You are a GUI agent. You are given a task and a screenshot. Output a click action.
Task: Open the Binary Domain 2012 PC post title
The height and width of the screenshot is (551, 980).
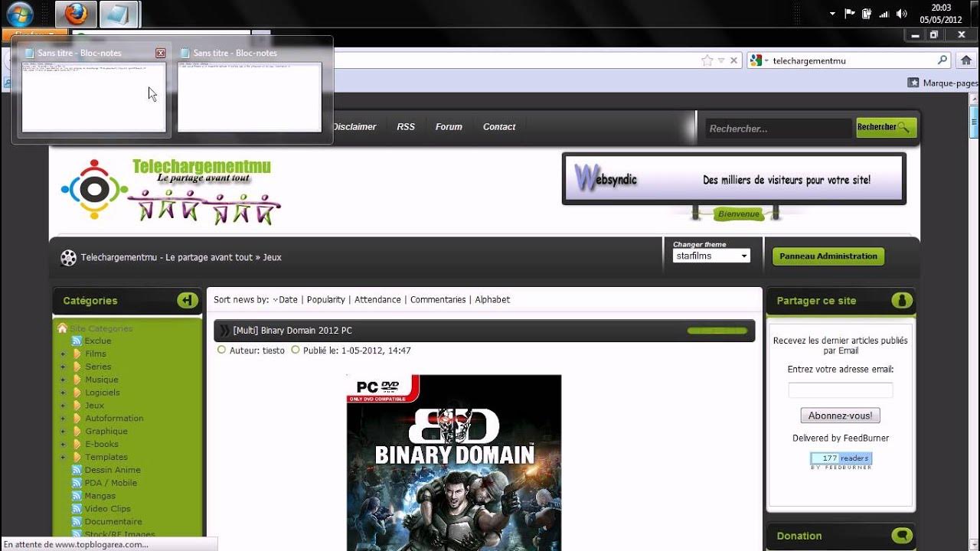pyautogui.click(x=292, y=331)
